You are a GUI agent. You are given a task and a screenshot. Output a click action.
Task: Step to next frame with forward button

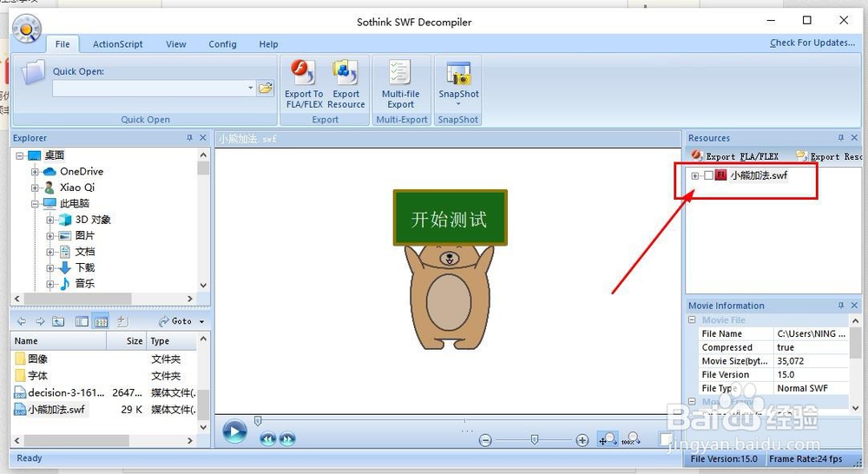click(287, 439)
